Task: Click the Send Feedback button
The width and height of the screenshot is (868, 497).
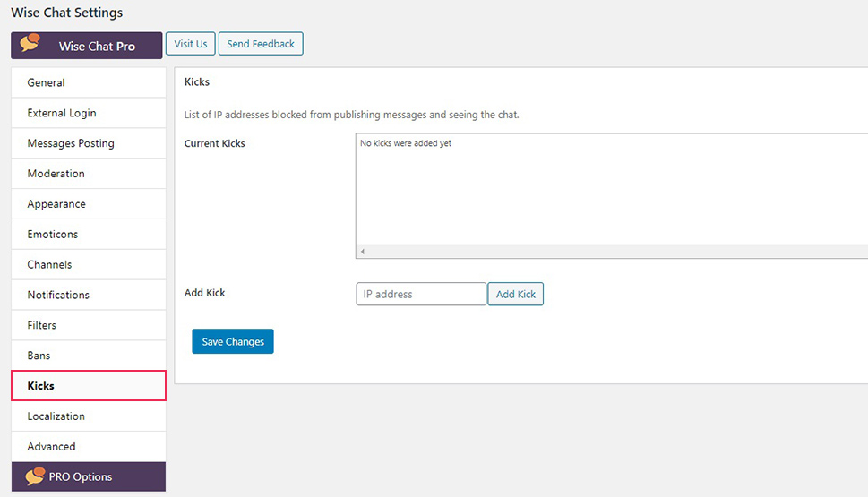Action: point(261,44)
